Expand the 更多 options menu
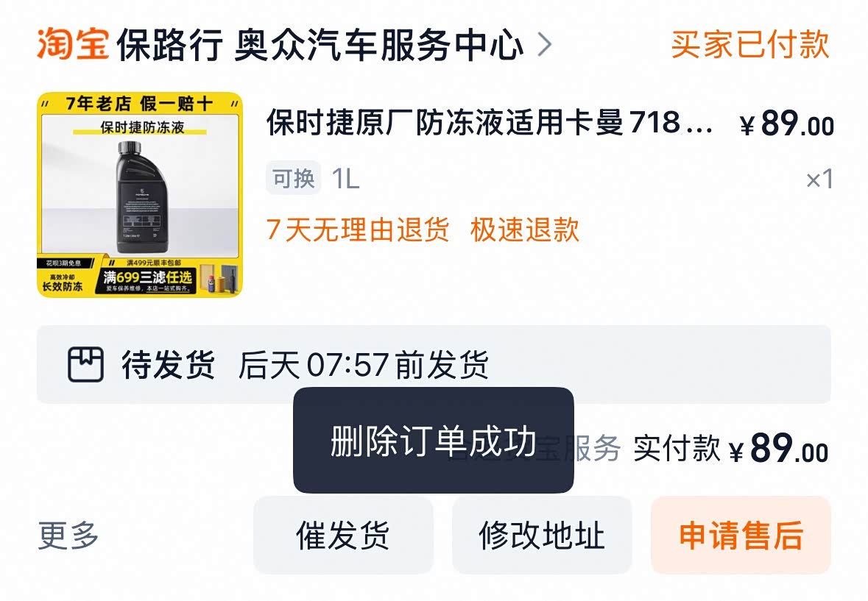Image resolution: width=868 pixels, height=601 pixels. coord(68,536)
